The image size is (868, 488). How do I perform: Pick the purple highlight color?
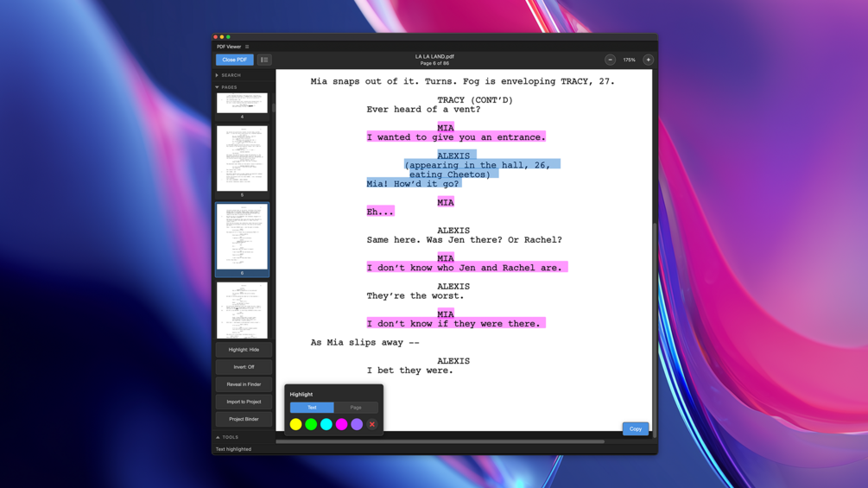[357, 424]
